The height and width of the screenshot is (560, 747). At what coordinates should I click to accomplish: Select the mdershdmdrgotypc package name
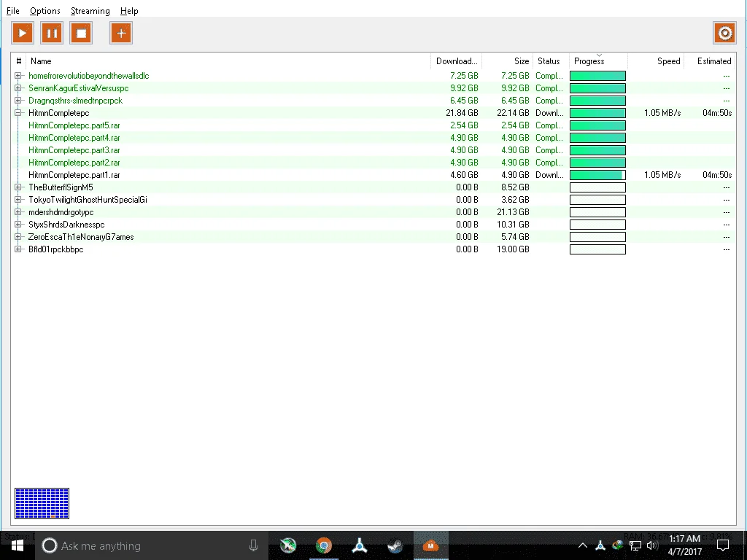point(61,212)
